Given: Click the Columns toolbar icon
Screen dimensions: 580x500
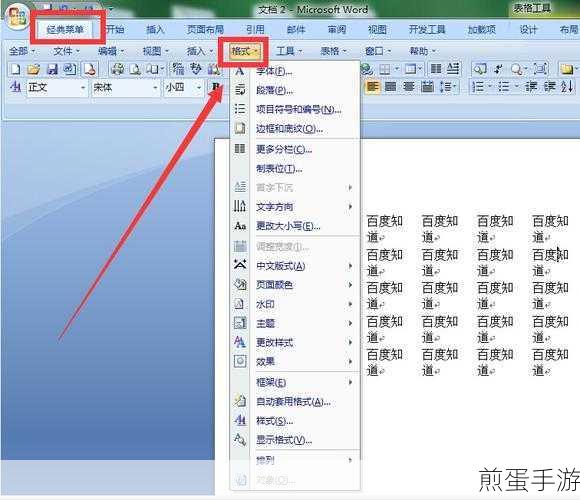Looking at the screenshot, I should click(436, 69).
